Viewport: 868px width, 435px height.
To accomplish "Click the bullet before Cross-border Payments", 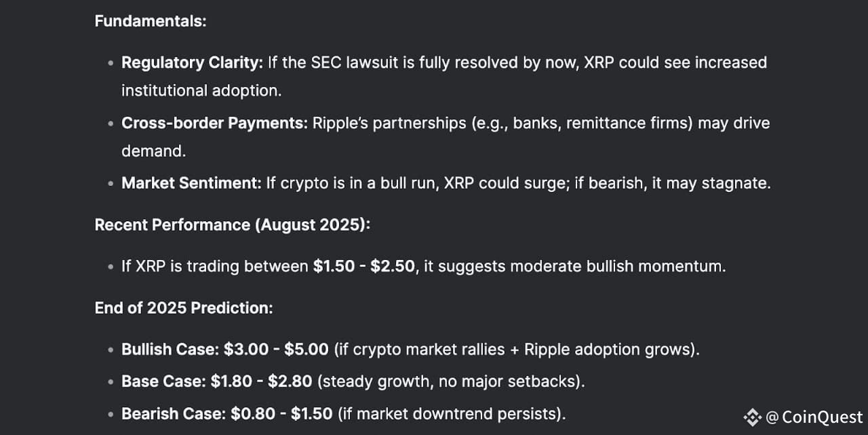I will point(110,124).
